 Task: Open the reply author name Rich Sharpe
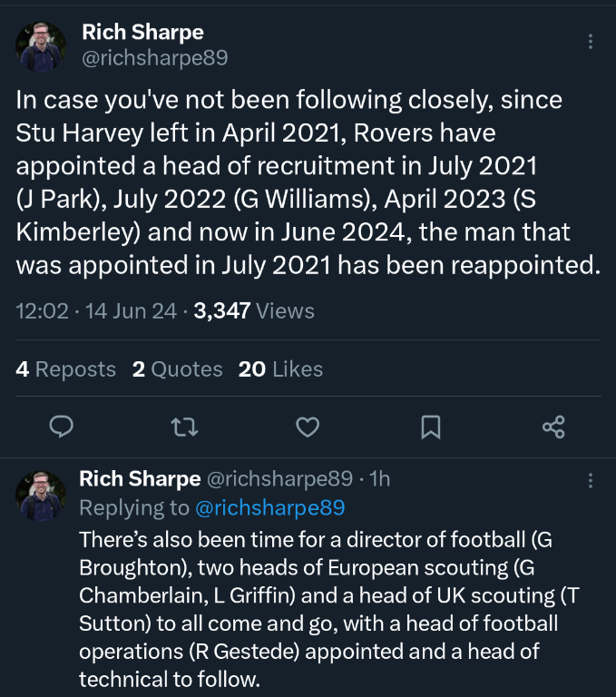(x=140, y=479)
